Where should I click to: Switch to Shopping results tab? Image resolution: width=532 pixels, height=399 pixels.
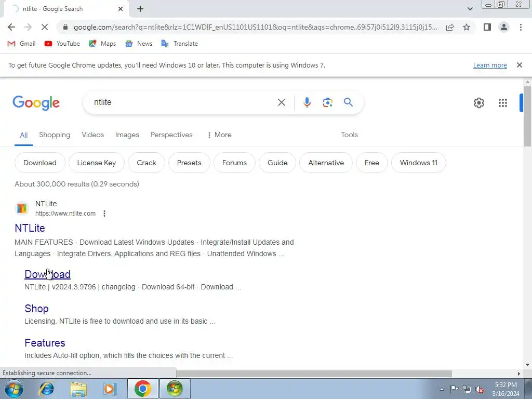pos(55,135)
